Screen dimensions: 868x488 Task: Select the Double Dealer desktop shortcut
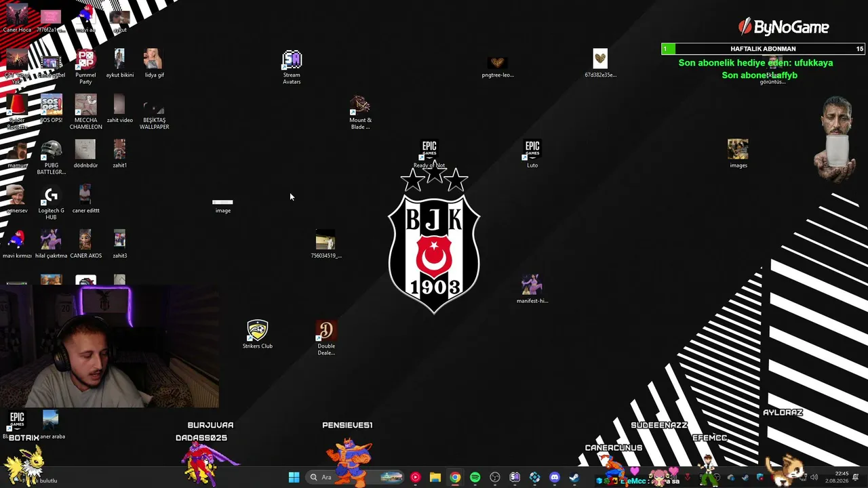[x=326, y=338]
